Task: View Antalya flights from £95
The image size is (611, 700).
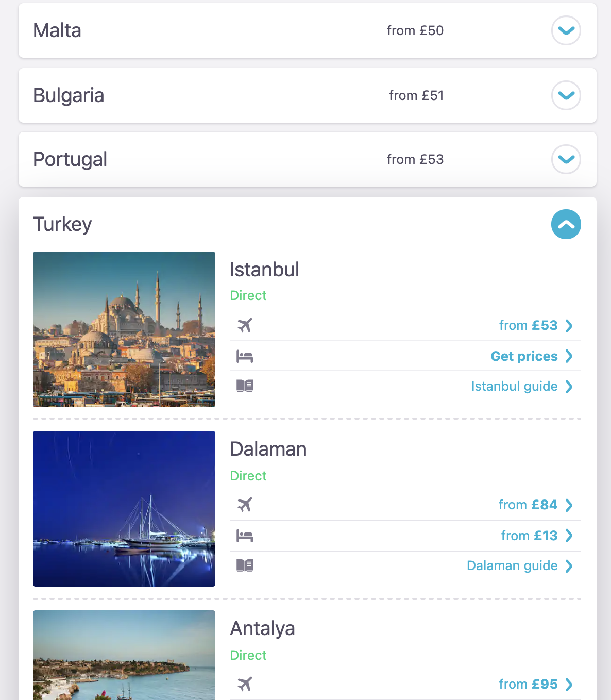Action: [535, 684]
